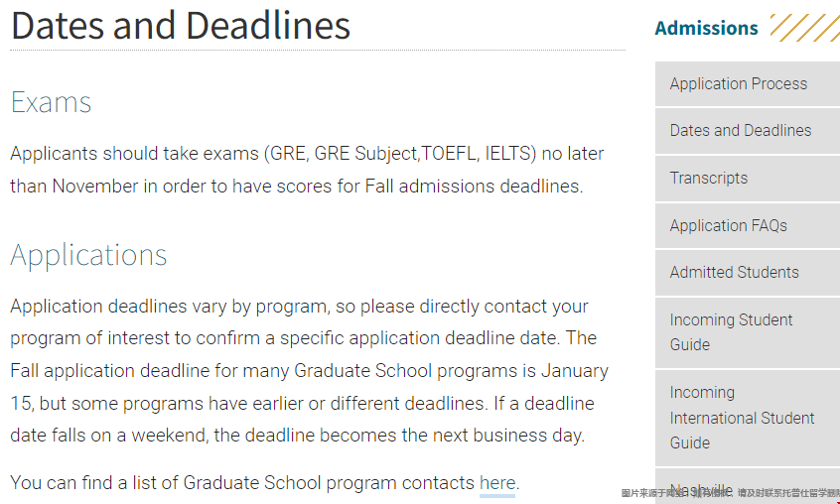This screenshot has width=840, height=504.
Task: Click "November" in the exams paragraph
Action: point(97,186)
